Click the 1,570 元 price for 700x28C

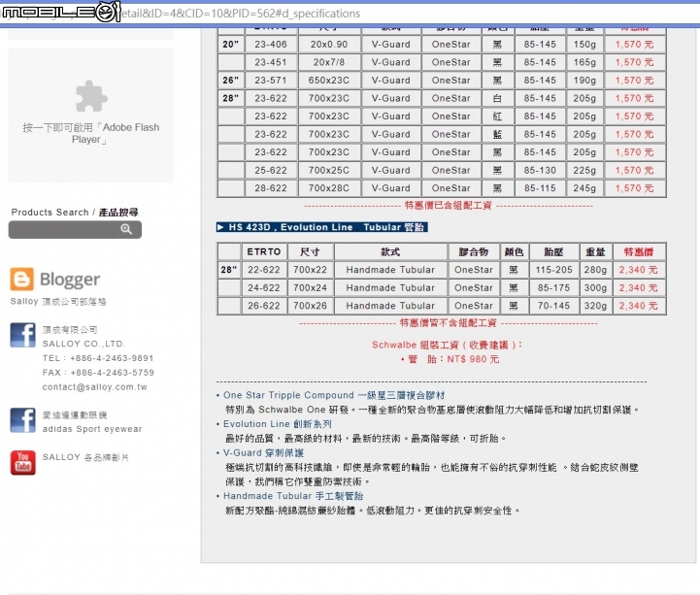click(634, 188)
